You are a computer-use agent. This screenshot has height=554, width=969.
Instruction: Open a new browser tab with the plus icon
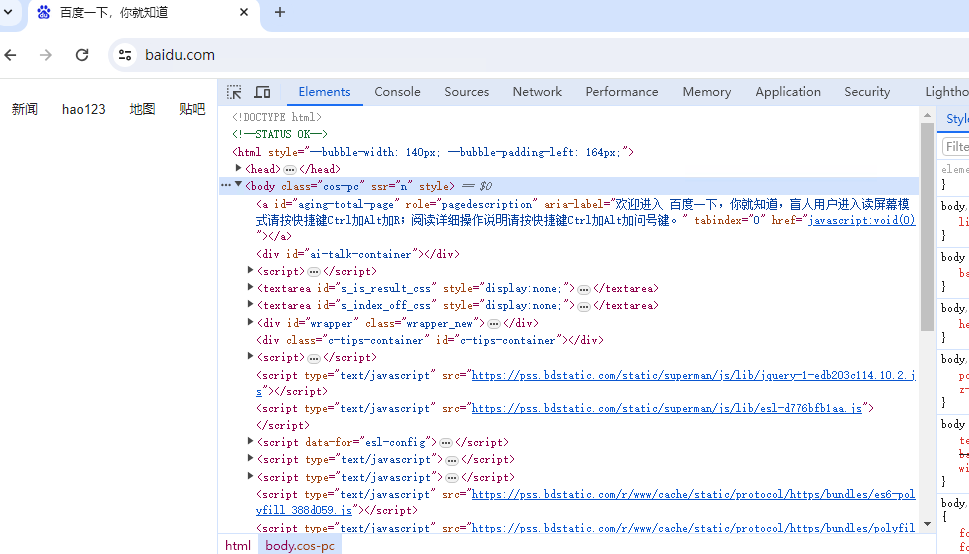coord(280,12)
